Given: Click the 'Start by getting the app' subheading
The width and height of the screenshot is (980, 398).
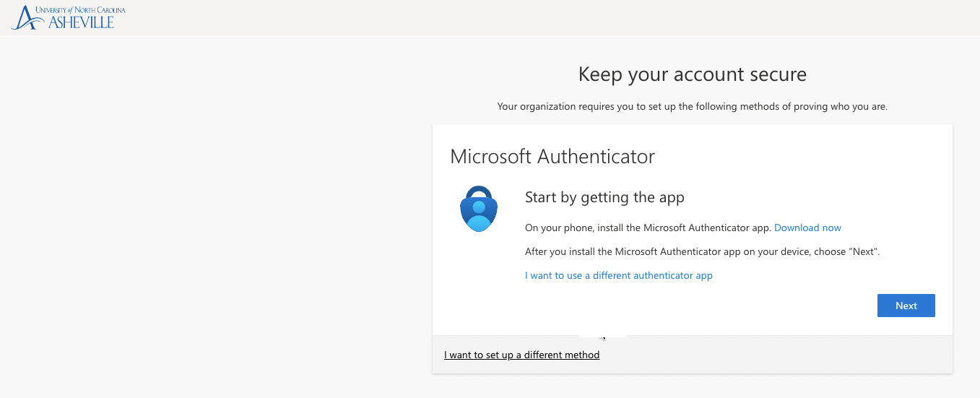Looking at the screenshot, I should (x=604, y=197).
